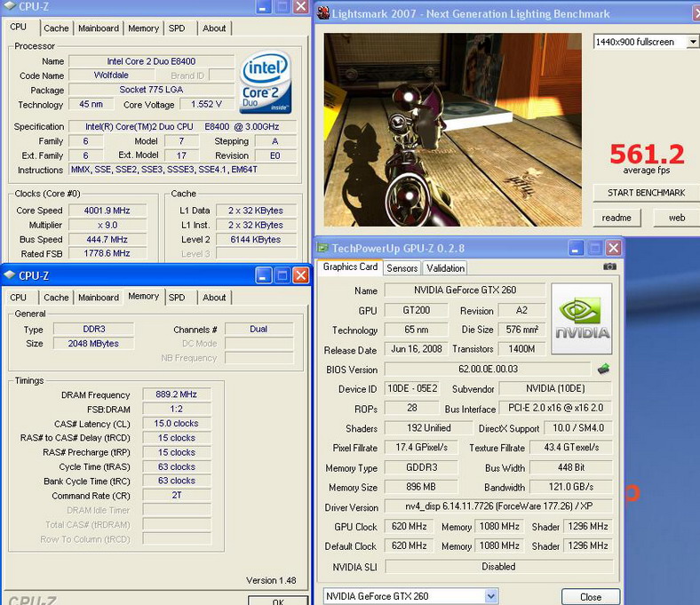Click the upper CPU-Z window title icon
This screenshot has height=605, width=700.
(9, 6)
